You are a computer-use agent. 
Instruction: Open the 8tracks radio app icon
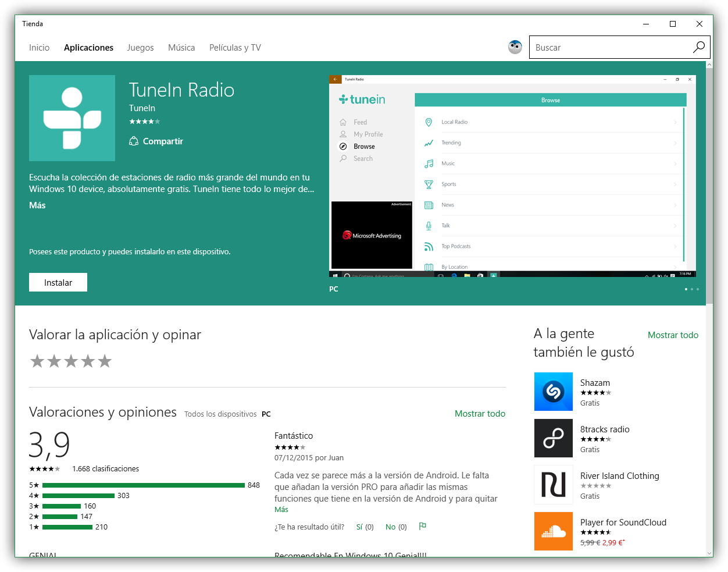point(554,438)
